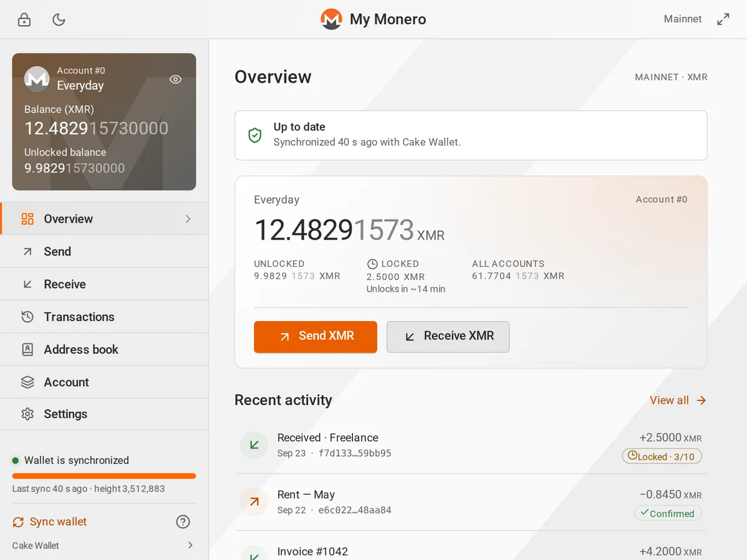Open View all recent activity
This screenshot has width=747, height=560.
pyautogui.click(x=670, y=400)
